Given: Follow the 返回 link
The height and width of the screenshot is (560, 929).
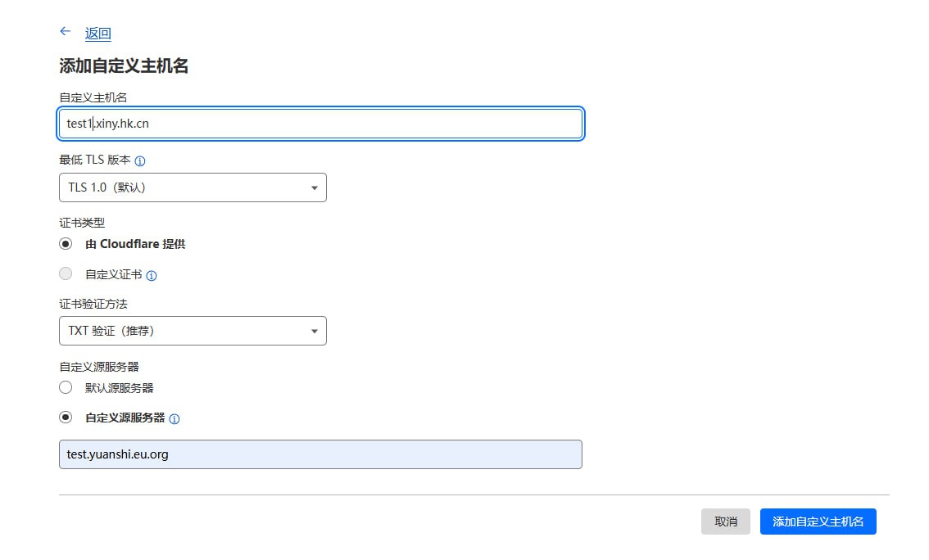Looking at the screenshot, I should coord(97,34).
